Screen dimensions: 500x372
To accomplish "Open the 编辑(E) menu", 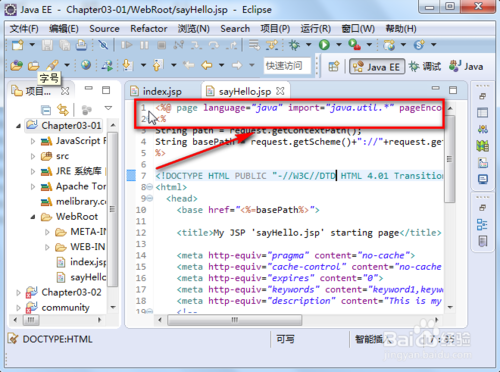I will coord(64,29).
